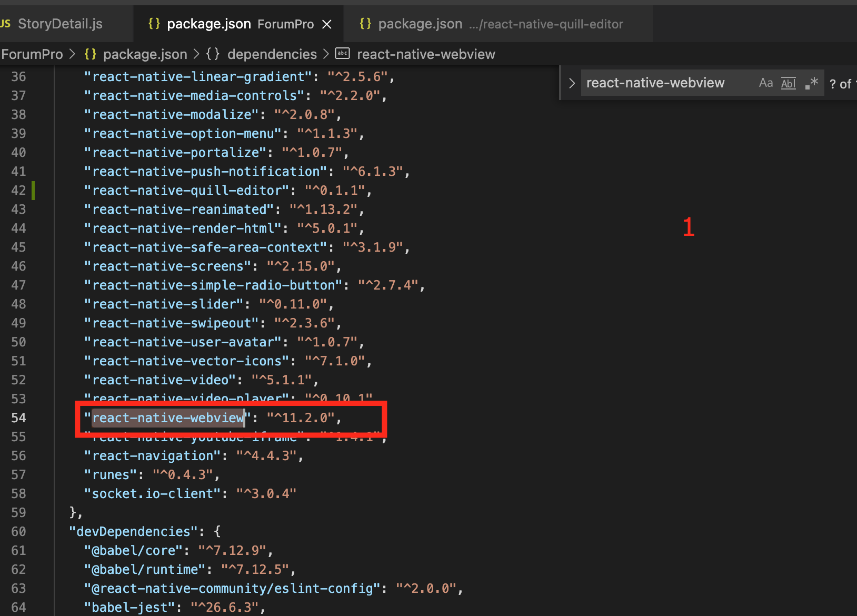Click the "react-native-swipeout" key

[172, 323]
